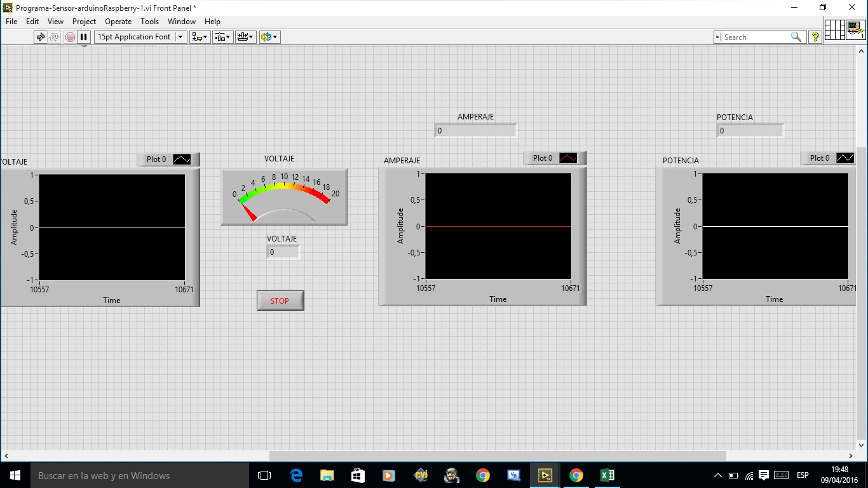Click the LabVIEW title bar icon
Viewport: 868px width, 488px height.
8,7
